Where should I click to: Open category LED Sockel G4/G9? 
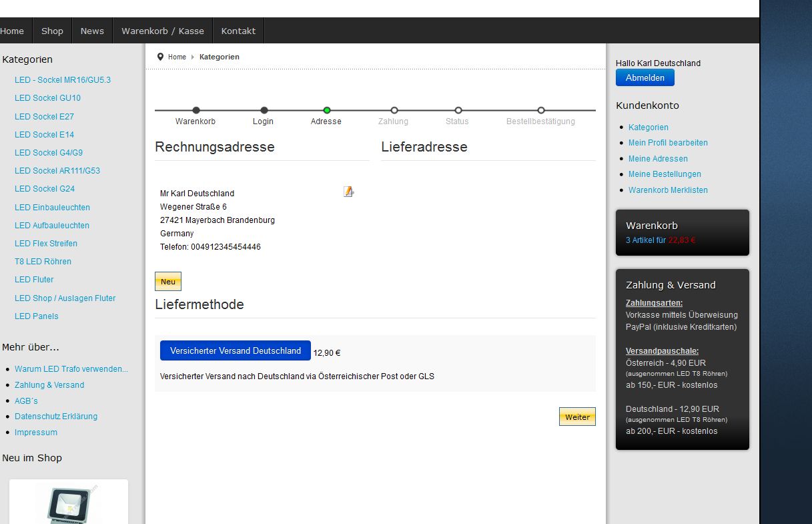49,152
